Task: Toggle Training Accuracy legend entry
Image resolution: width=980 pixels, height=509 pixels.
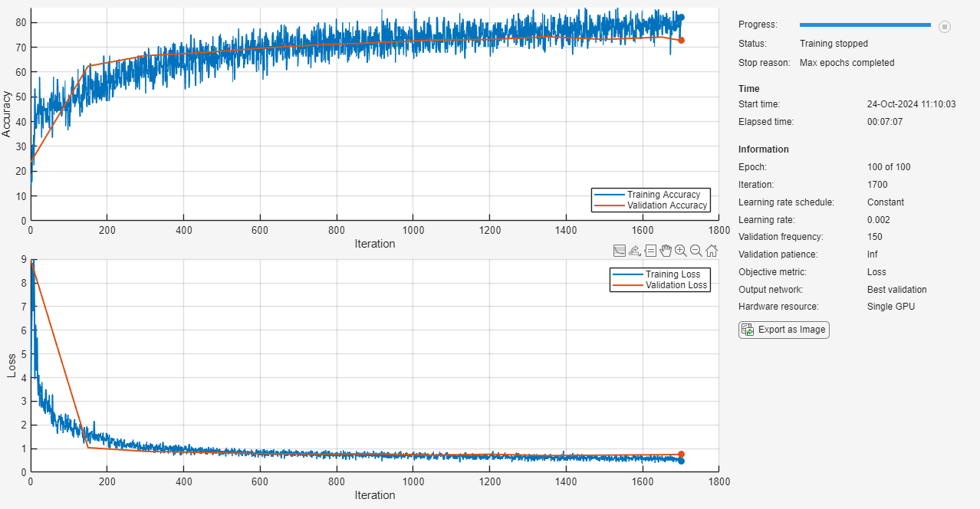Action: click(x=652, y=195)
